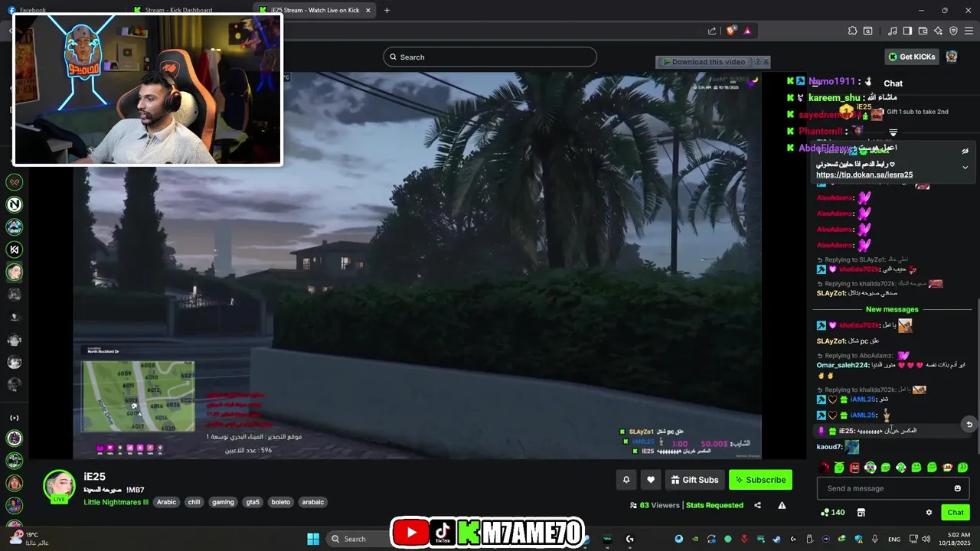Close the iE25 Stream tab
Screen dimensions: 980x551
pyautogui.click(x=368, y=10)
